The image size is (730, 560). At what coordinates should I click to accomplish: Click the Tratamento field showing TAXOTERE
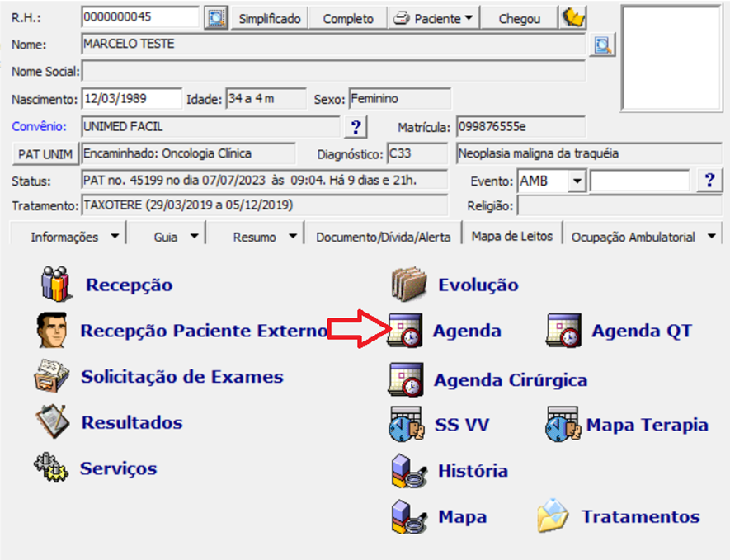pyautogui.click(x=265, y=205)
